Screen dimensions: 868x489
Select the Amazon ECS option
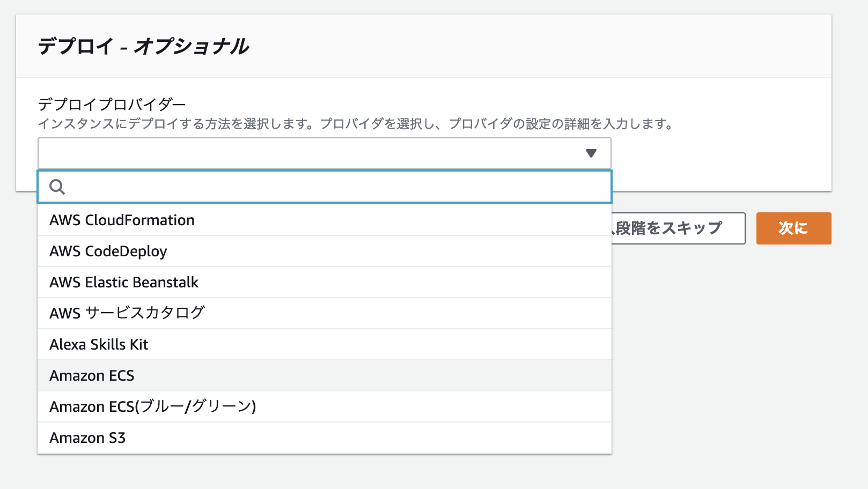[325, 375]
